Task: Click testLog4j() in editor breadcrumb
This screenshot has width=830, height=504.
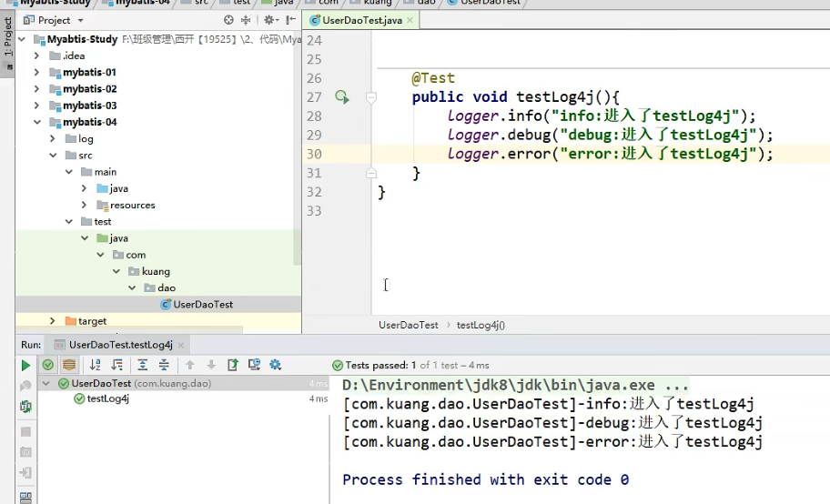Action: point(481,325)
